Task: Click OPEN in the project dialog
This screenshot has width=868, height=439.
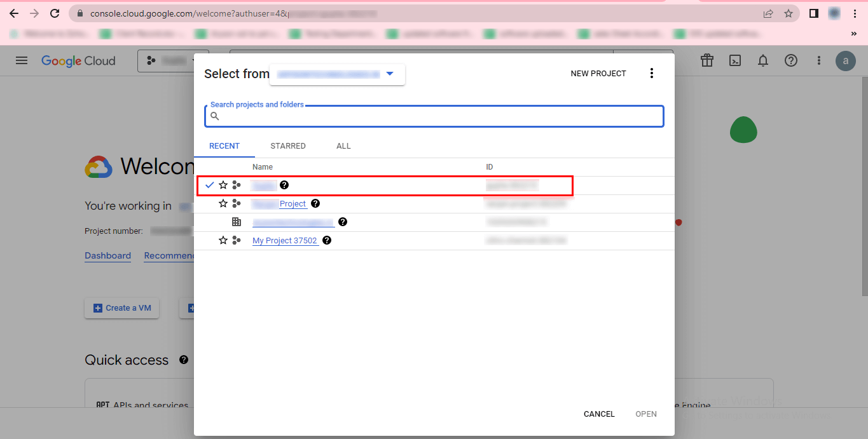Action: coord(646,414)
